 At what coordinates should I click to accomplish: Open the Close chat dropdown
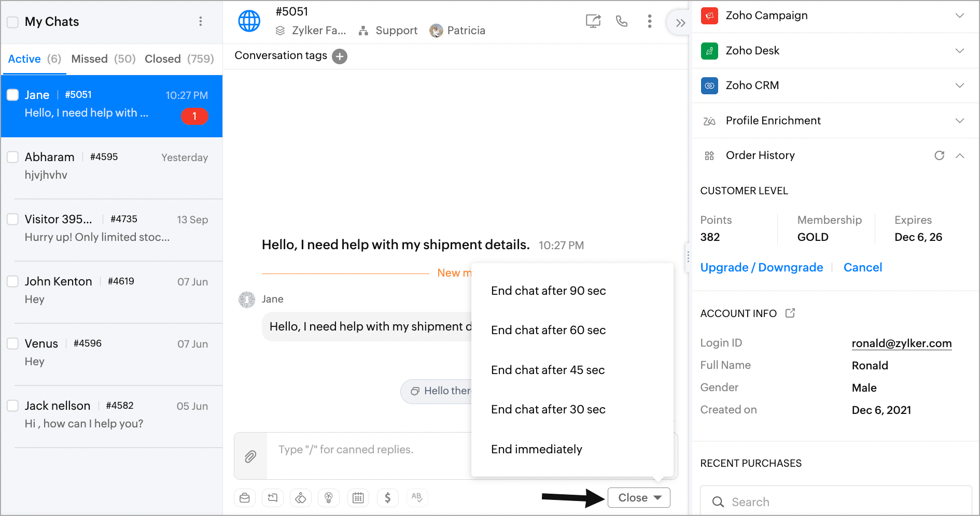coord(639,497)
